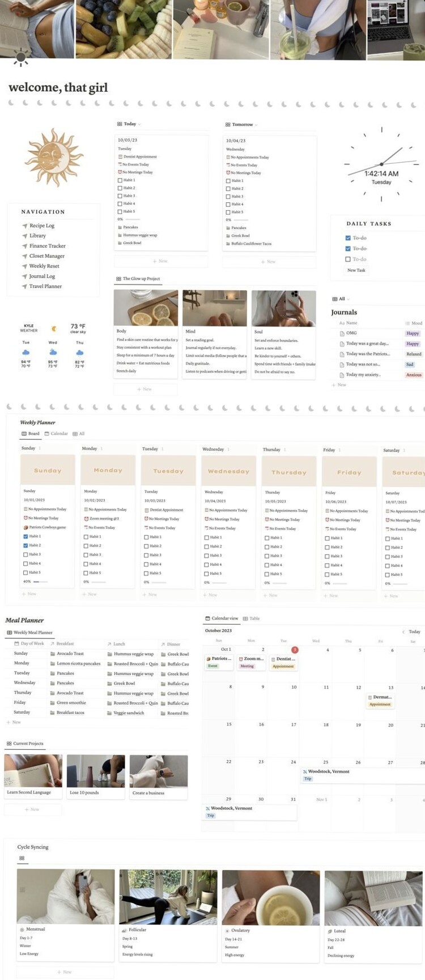
Task: Click the sun page icon above the welcome title
Action: pyautogui.click(x=21, y=58)
